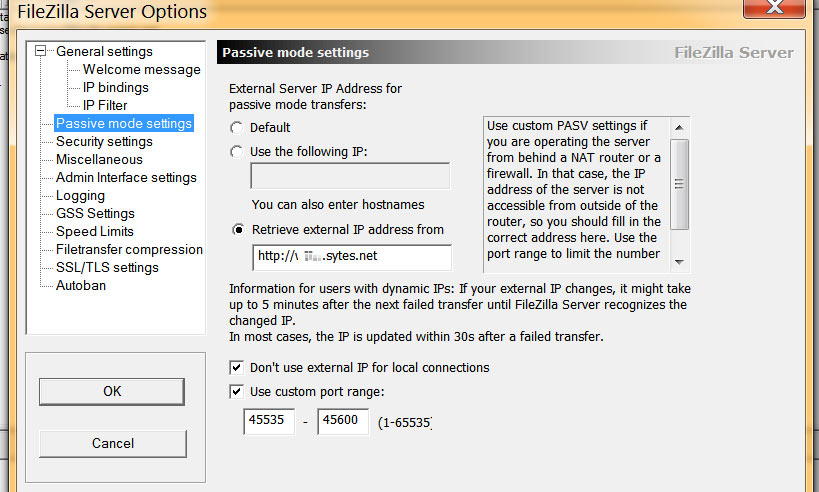Screen dimensions: 819x492
Task: Go to Security settings page
Action: tap(104, 142)
